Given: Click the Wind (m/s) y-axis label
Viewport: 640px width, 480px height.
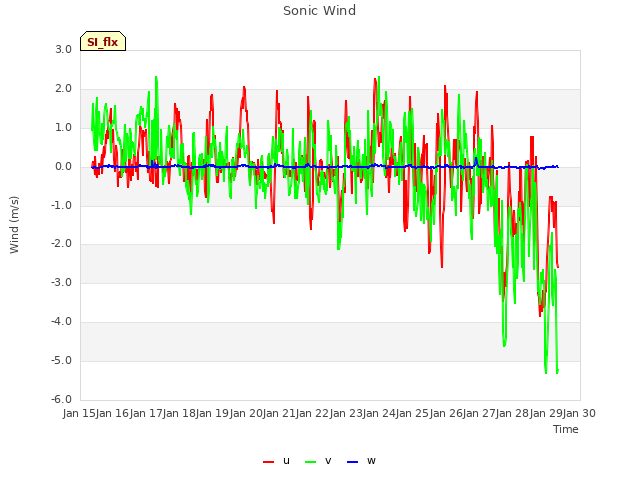Looking at the screenshot, I should coord(14,225).
